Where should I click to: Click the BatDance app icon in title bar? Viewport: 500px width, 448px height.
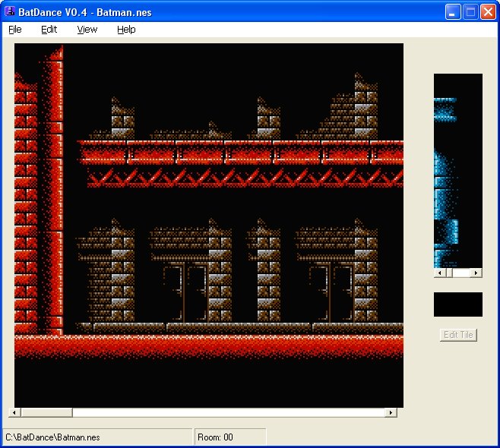point(10,11)
